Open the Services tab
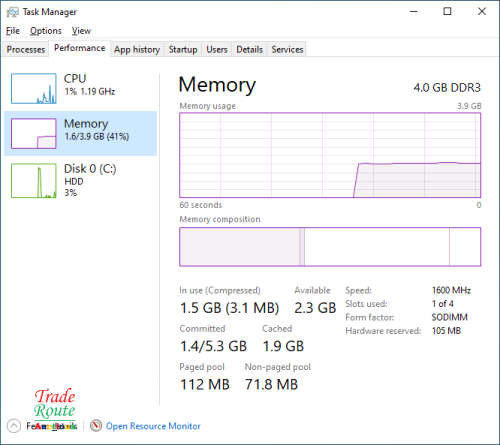 click(x=287, y=49)
